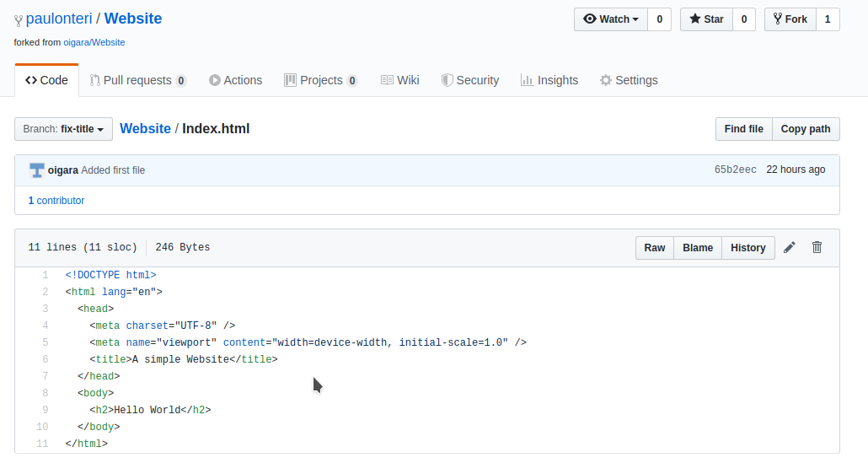This screenshot has height=463, width=868.
Task: Star the repository
Action: click(x=706, y=19)
